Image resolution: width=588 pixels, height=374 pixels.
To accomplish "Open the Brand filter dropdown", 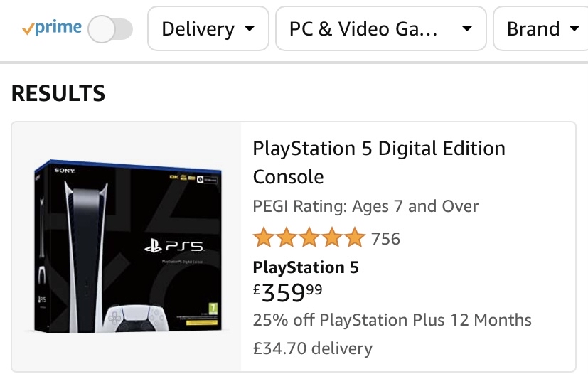I will click(x=542, y=29).
